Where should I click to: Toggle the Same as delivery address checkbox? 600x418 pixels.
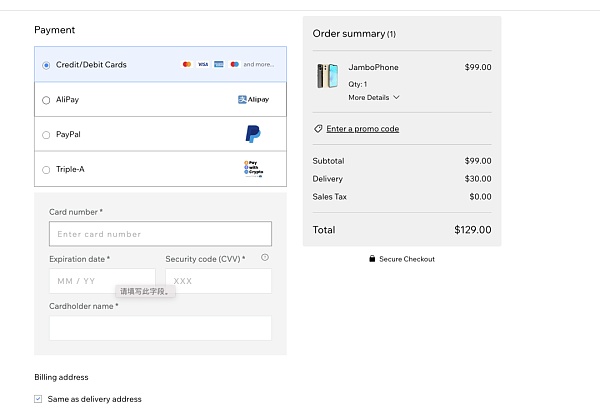coord(39,399)
